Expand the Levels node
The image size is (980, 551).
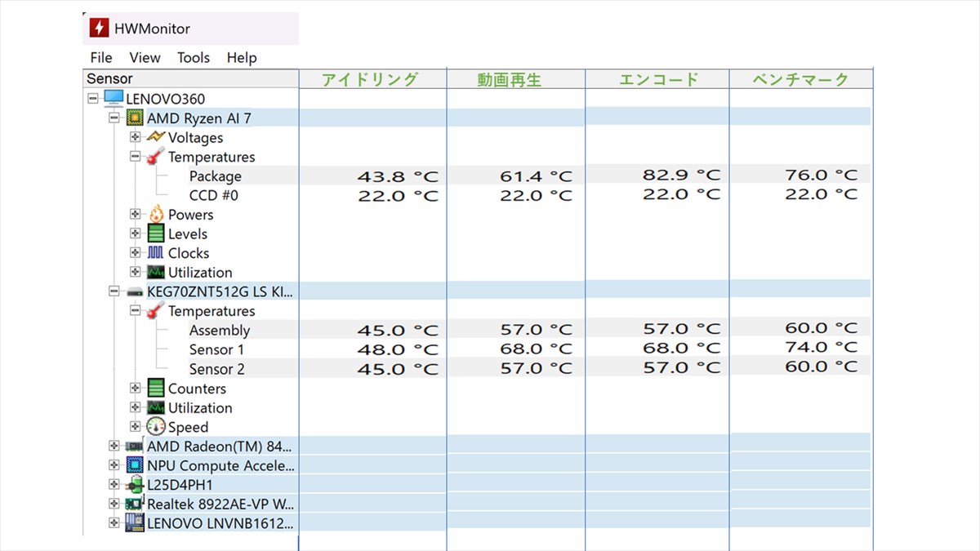pyautogui.click(x=136, y=233)
